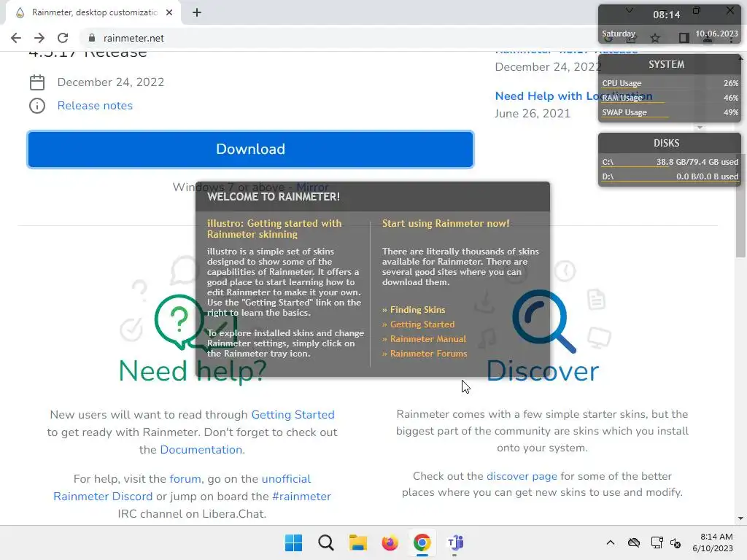Open Microsoft Teams from the taskbar
Image resolution: width=747 pixels, height=560 pixels.
click(455, 542)
